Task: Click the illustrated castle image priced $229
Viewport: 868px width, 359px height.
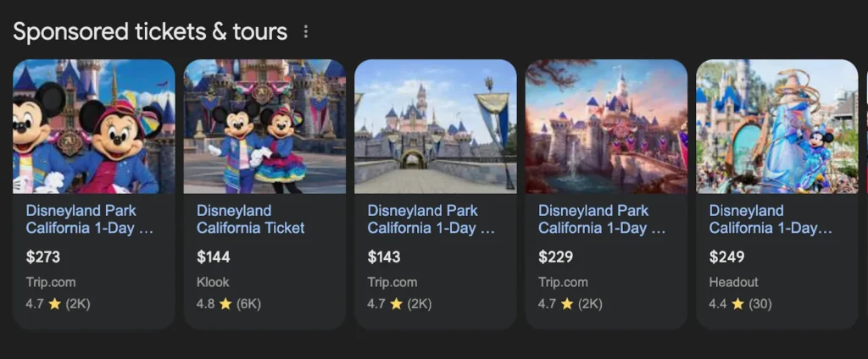Action: [x=606, y=126]
